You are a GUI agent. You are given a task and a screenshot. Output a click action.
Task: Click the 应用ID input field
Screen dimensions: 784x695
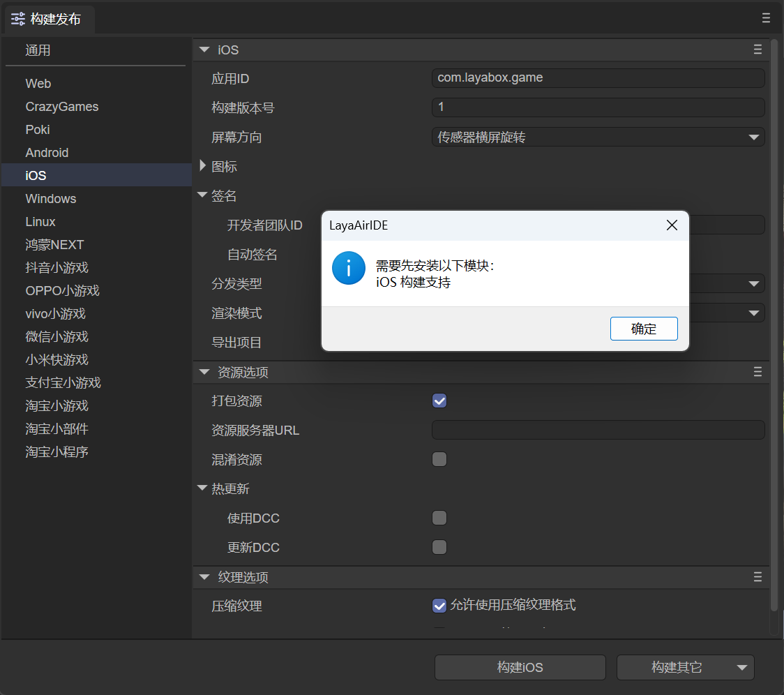coord(598,78)
